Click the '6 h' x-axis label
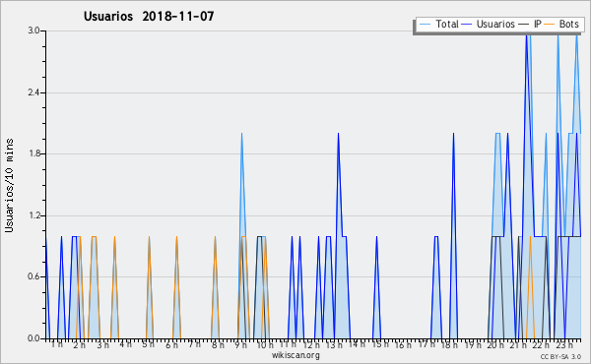Viewport: 591px width, 364px height. tap(171, 344)
